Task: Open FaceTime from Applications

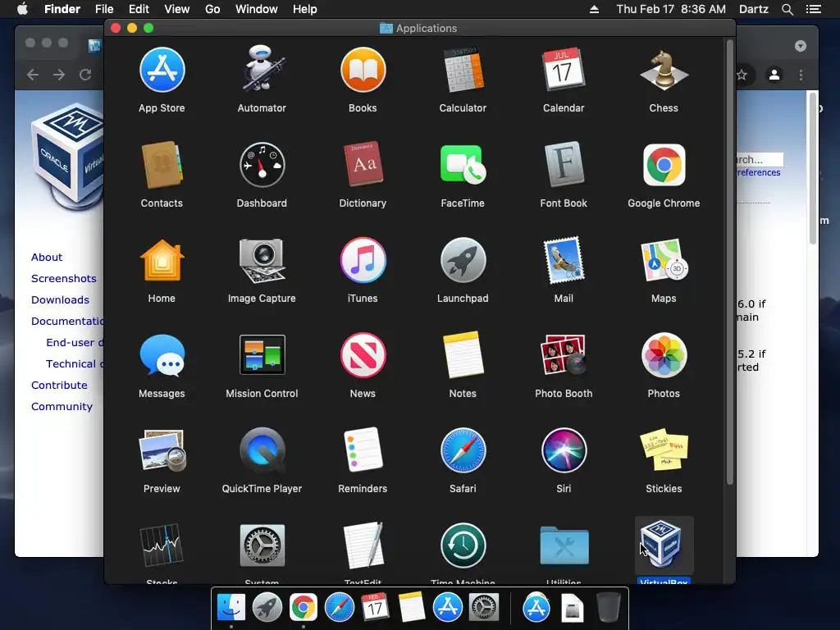Action: pyautogui.click(x=463, y=165)
